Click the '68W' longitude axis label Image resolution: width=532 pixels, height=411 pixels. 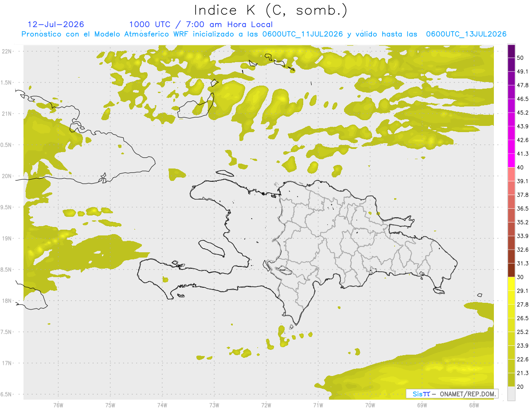474,405
